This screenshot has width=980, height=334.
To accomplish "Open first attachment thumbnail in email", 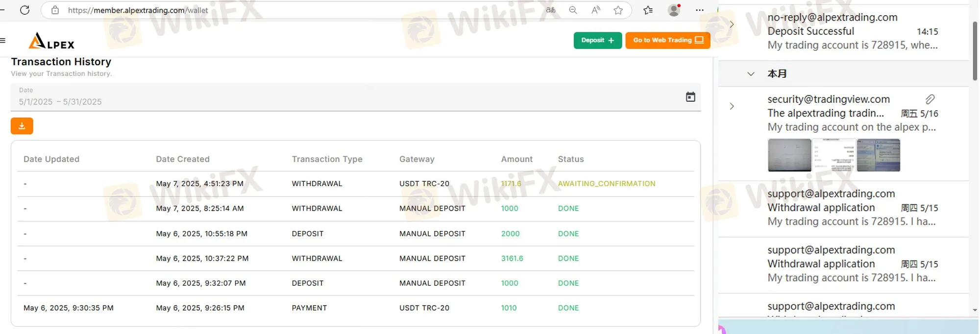I will (789, 155).
